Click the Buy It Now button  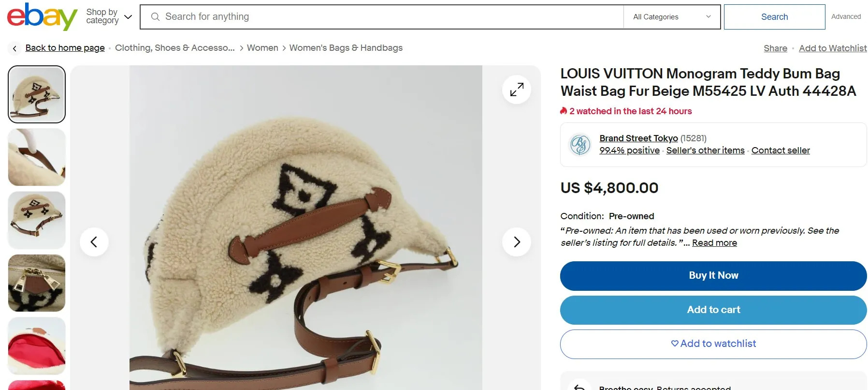click(x=713, y=276)
